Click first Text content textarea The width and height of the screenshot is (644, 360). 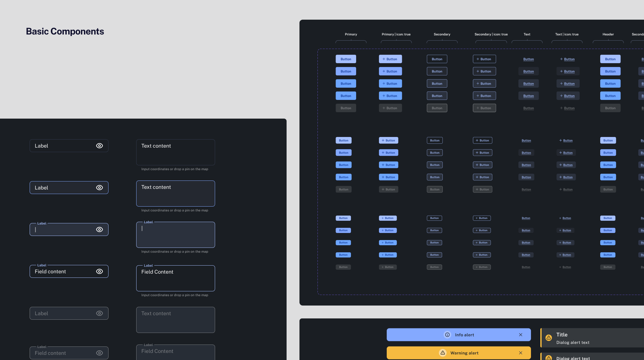pos(175,152)
